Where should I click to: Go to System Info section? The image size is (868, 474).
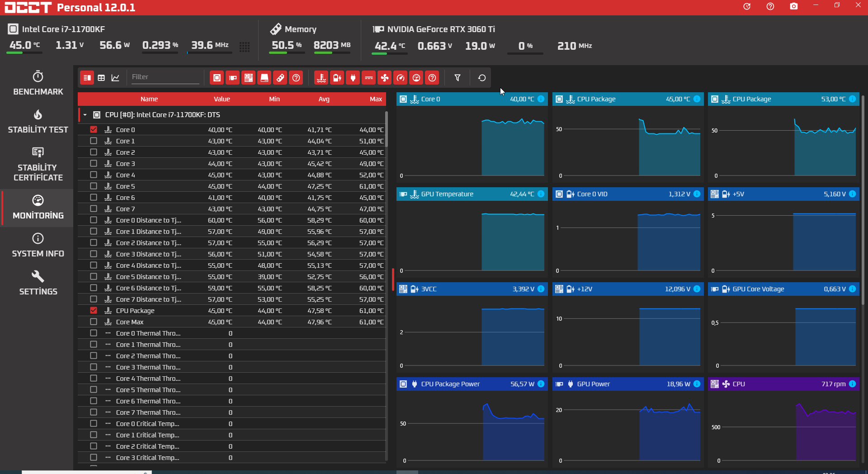38,246
